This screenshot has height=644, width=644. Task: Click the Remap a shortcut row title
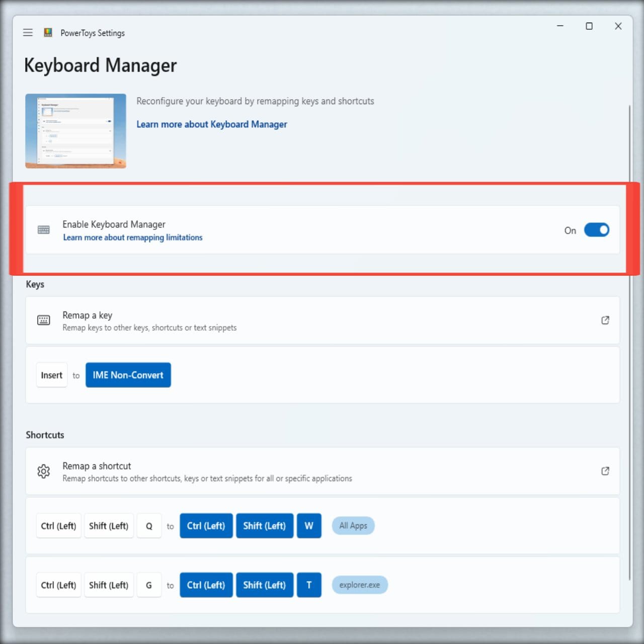point(97,466)
